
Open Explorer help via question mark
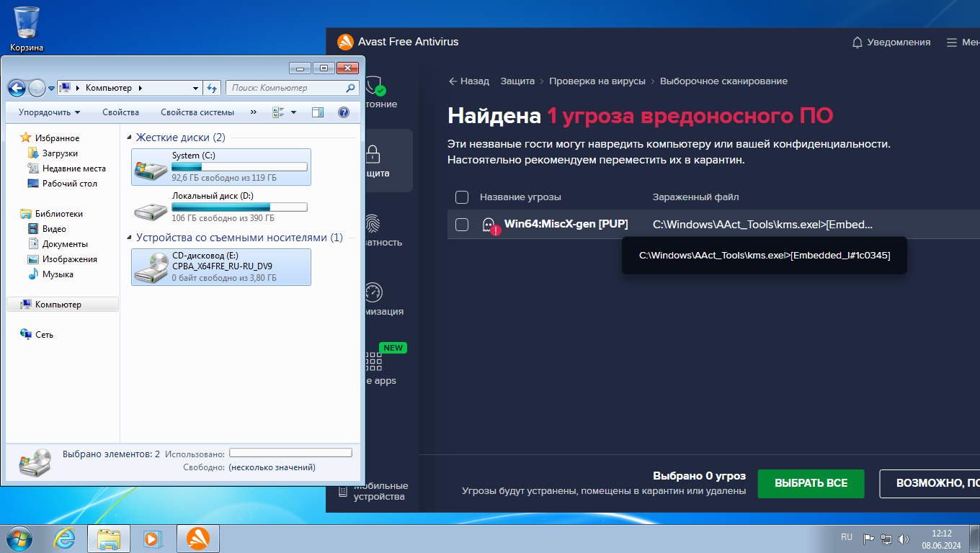tap(344, 112)
